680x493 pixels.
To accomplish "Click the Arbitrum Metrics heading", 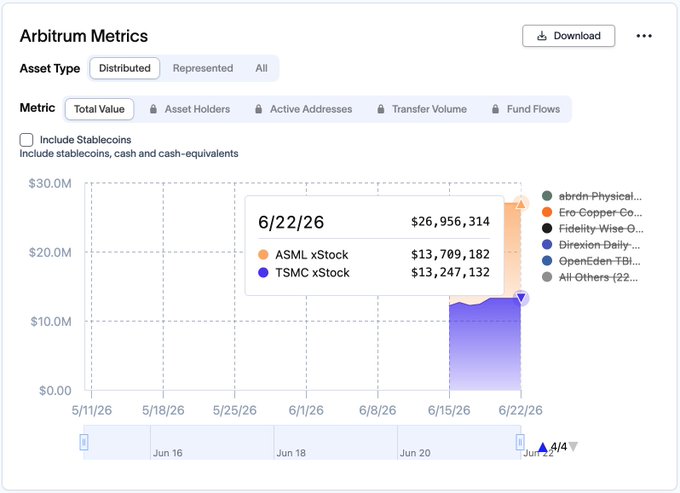I will (x=84, y=36).
